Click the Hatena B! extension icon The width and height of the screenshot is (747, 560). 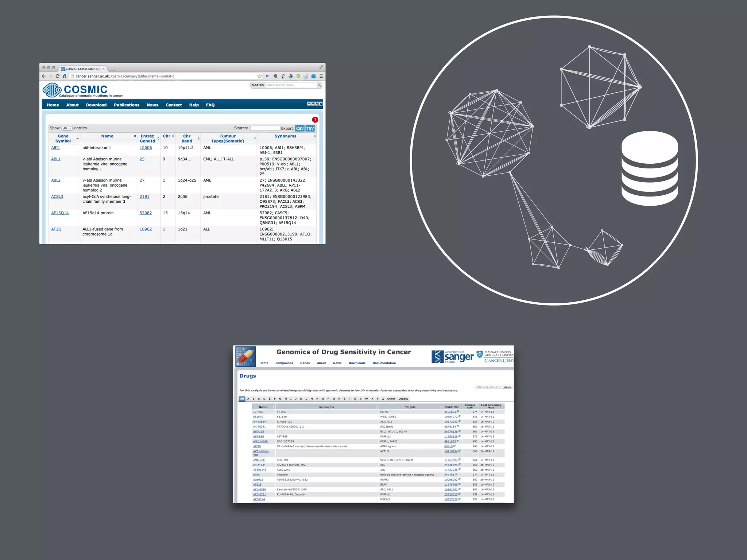[x=268, y=76]
